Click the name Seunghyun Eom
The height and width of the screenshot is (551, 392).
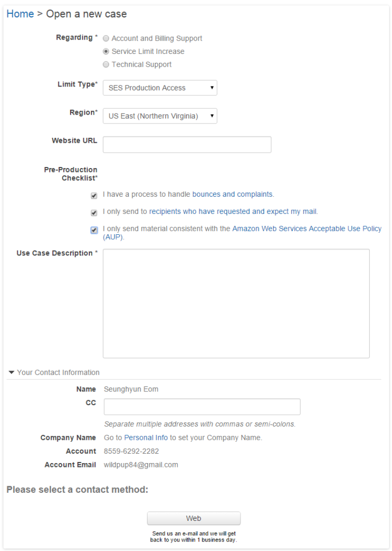(131, 389)
